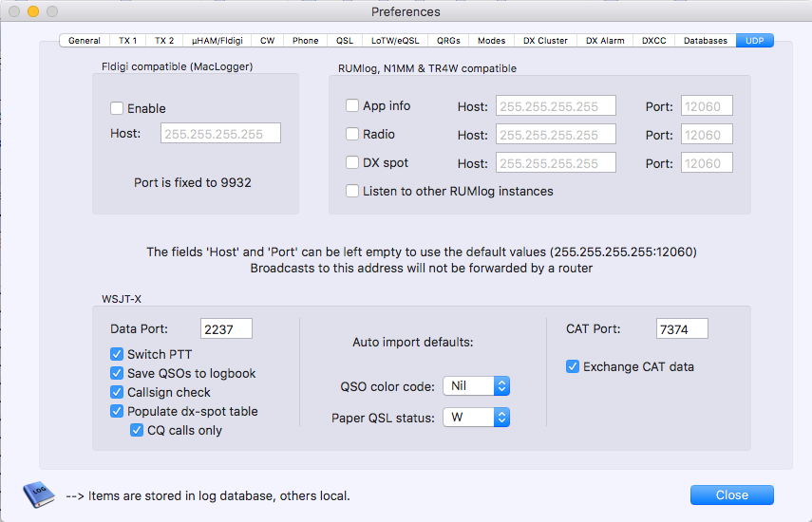Screen dimensions: 812x522
Task: Click the 'Items are stored in log database' note
Action: pos(208,495)
